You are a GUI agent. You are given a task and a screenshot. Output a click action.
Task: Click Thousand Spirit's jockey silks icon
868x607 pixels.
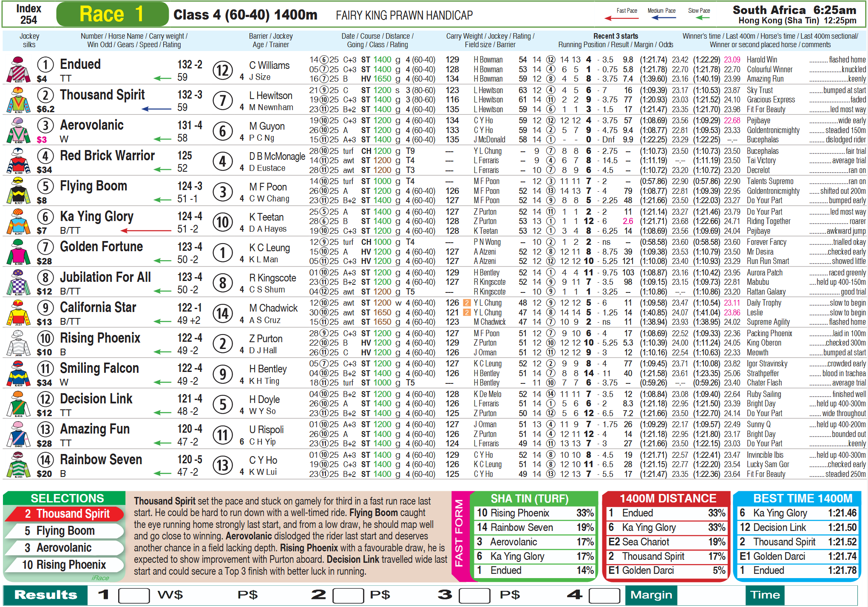pos(18,100)
